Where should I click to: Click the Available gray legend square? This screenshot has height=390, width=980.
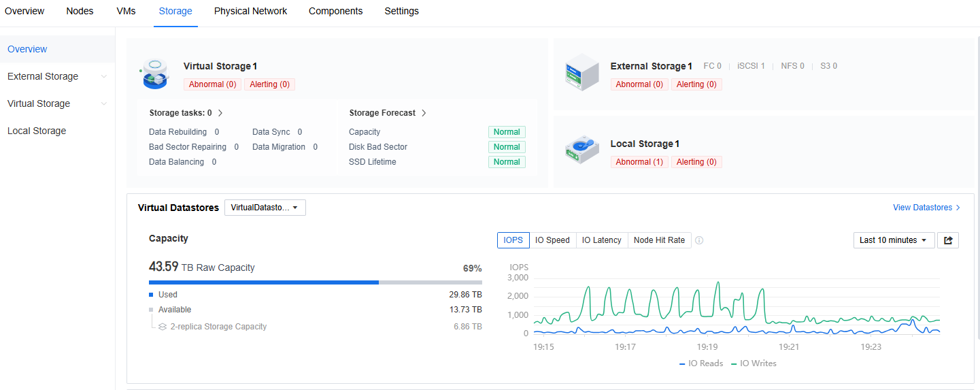pyautogui.click(x=151, y=310)
